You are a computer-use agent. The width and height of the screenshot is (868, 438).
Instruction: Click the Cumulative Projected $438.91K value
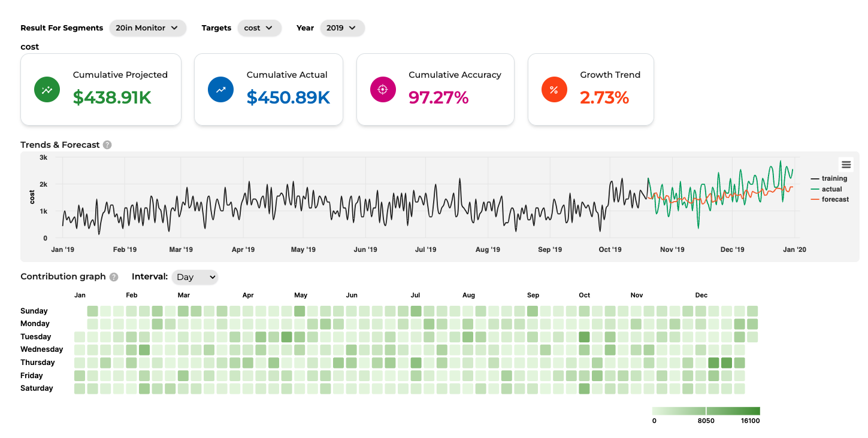pyautogui.click(x=112, y=98)
